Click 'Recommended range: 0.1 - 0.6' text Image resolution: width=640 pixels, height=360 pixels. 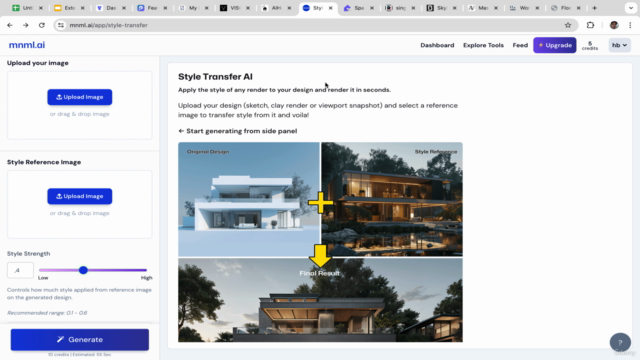coord(47,313)
